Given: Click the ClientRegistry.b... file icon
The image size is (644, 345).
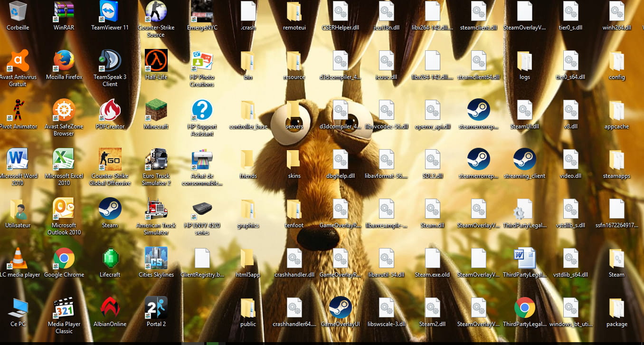Looking at the screenshot, I should (202, 258).
